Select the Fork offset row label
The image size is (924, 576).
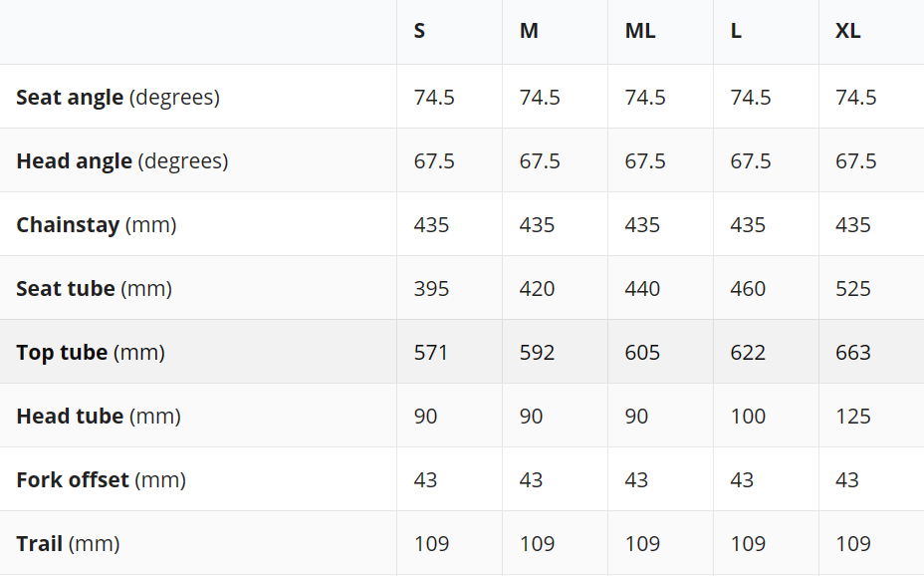tap(101, 480)
